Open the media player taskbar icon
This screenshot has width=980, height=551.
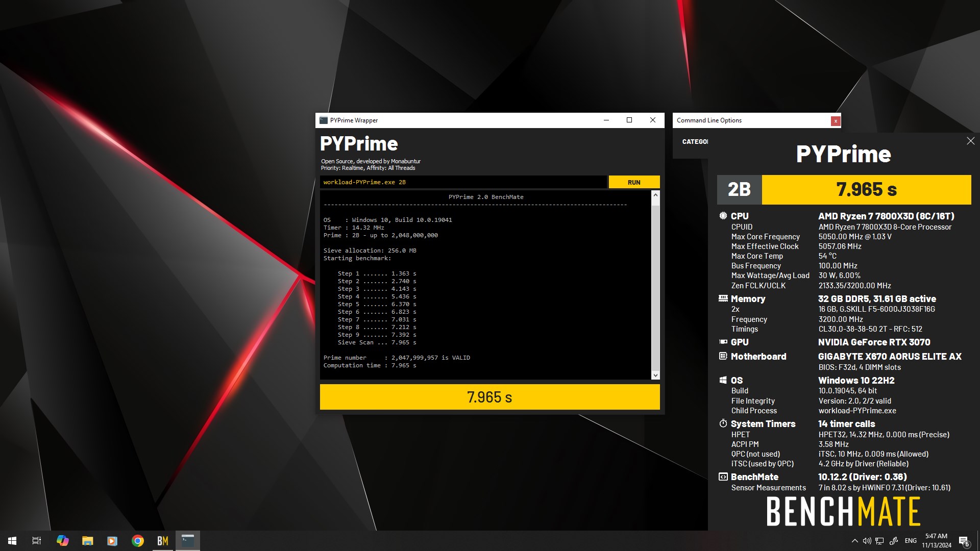pos(112,541)
